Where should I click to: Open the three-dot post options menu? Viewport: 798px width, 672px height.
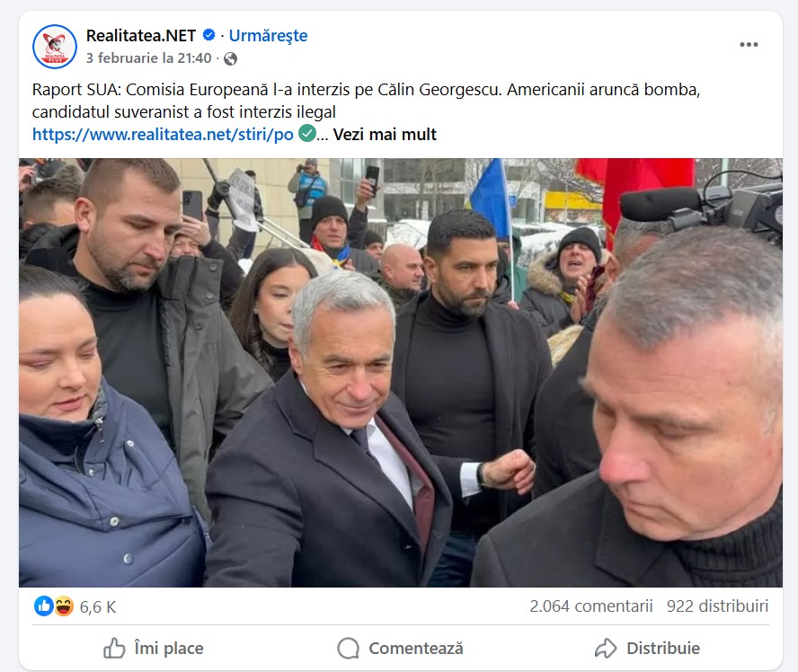749,45
